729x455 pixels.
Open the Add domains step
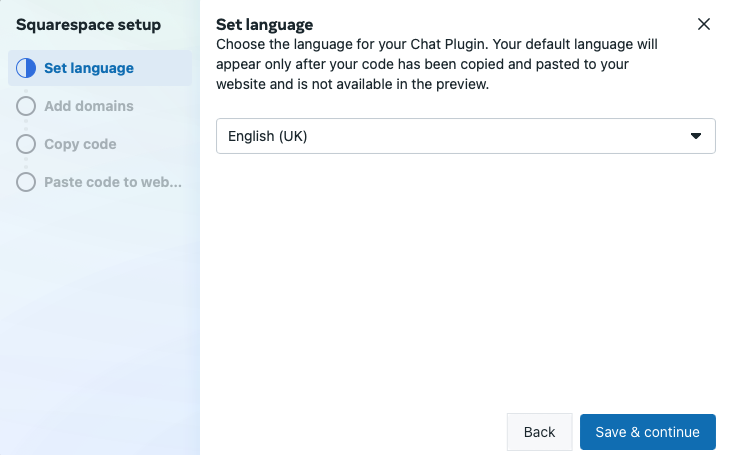click(x=89, y=106)
